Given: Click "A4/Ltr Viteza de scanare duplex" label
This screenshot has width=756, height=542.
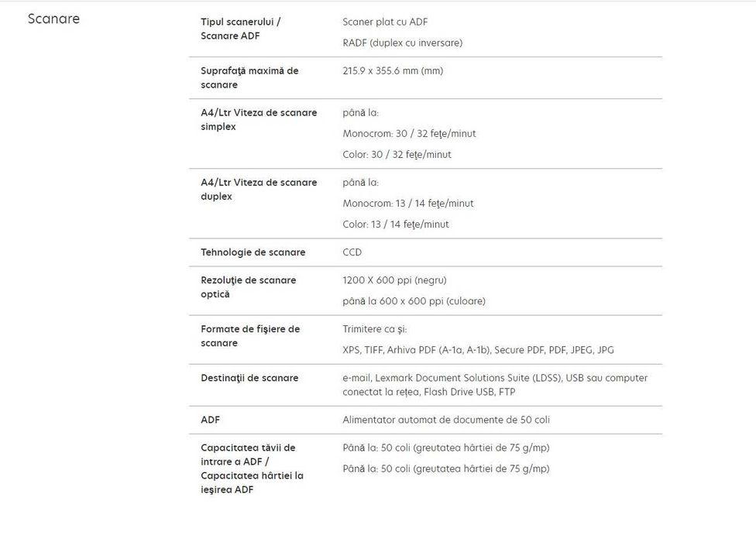Looking at the screenshot, I should (x=259, y=189).
